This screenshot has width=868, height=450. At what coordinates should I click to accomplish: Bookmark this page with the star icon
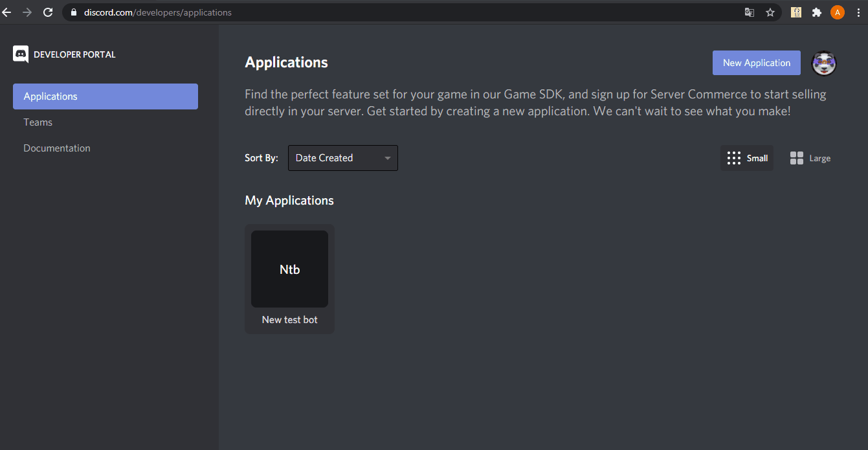pyautogui.click(x=770, y=12)
